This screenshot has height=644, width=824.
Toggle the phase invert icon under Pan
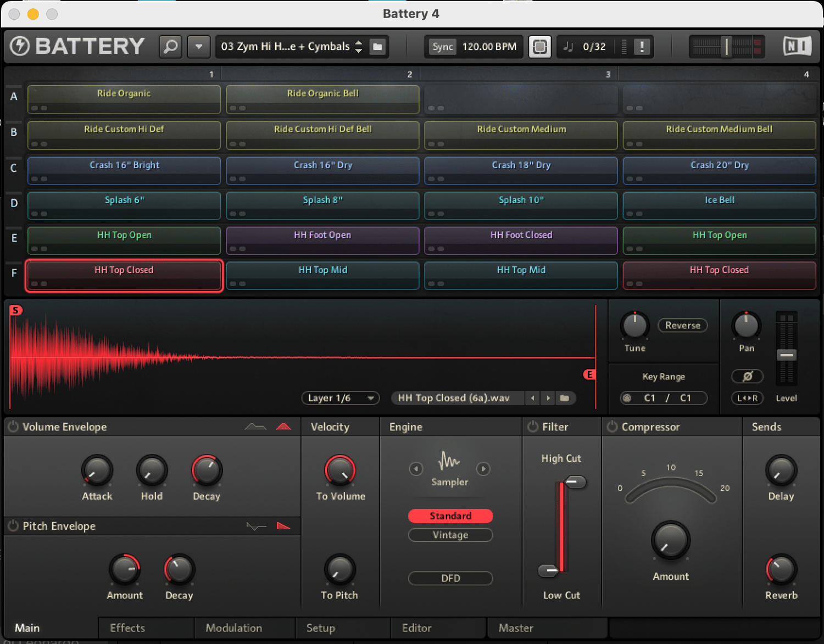point(747,377)
